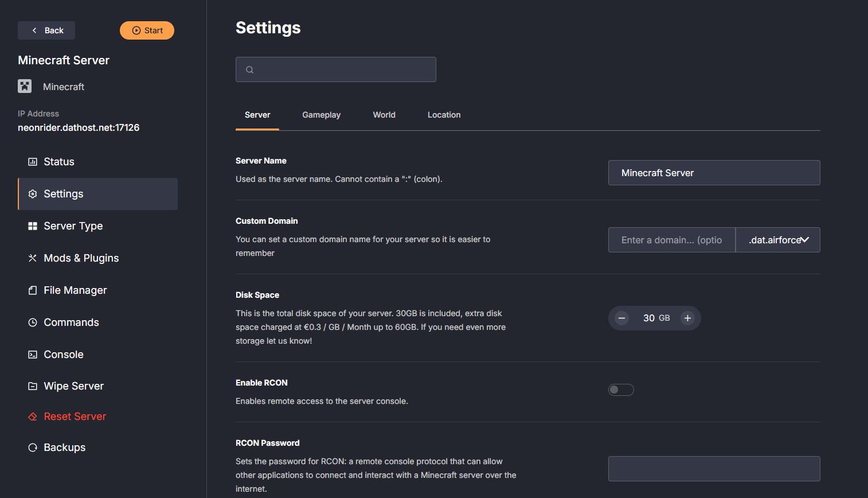Click the Backups restore icon
868x498 pixels.
(33, 448)
